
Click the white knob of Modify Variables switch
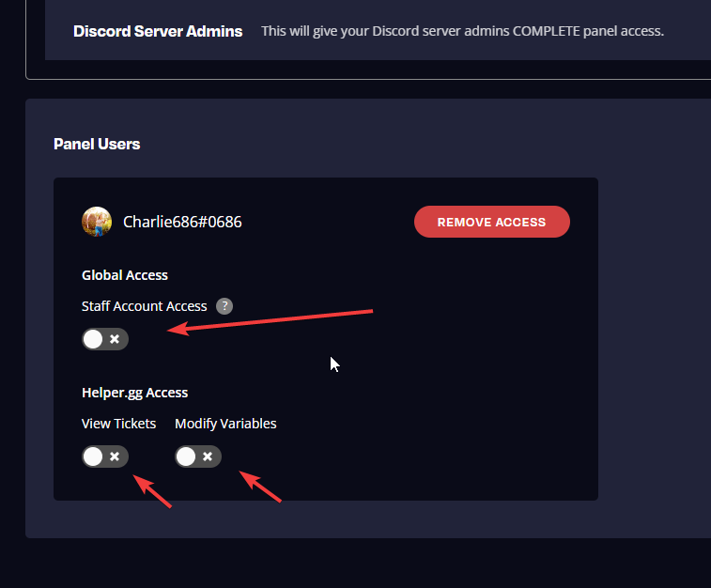click(x=186, y=456)
